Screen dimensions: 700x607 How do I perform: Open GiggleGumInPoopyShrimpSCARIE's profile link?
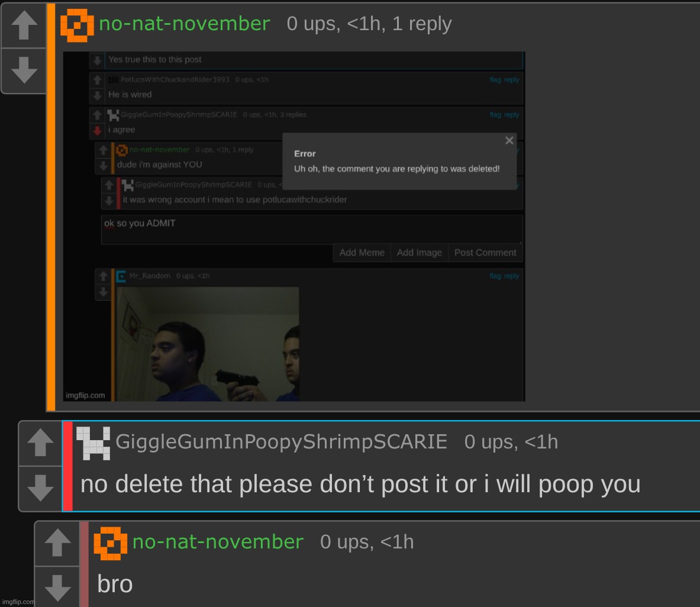(x=281, y=442)
